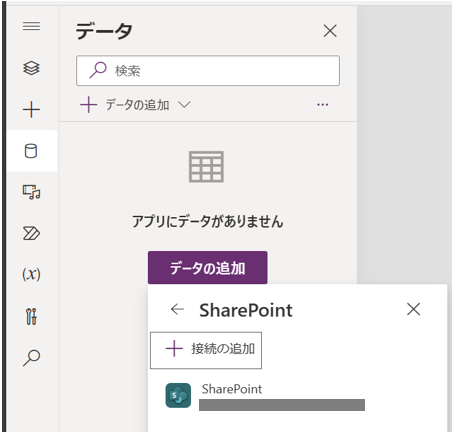Open the Media icon in sidebar
452x438 pixels.
[x=31, y=192]
